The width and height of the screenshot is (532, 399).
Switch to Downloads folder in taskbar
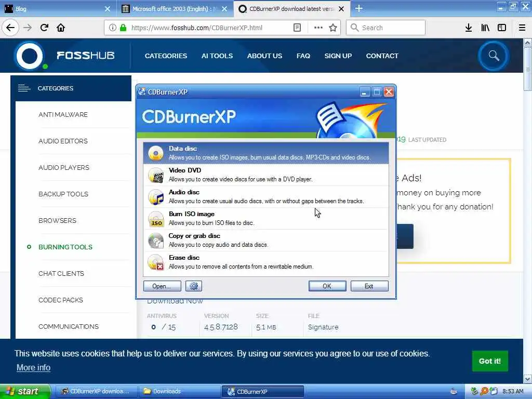point(179,391)
